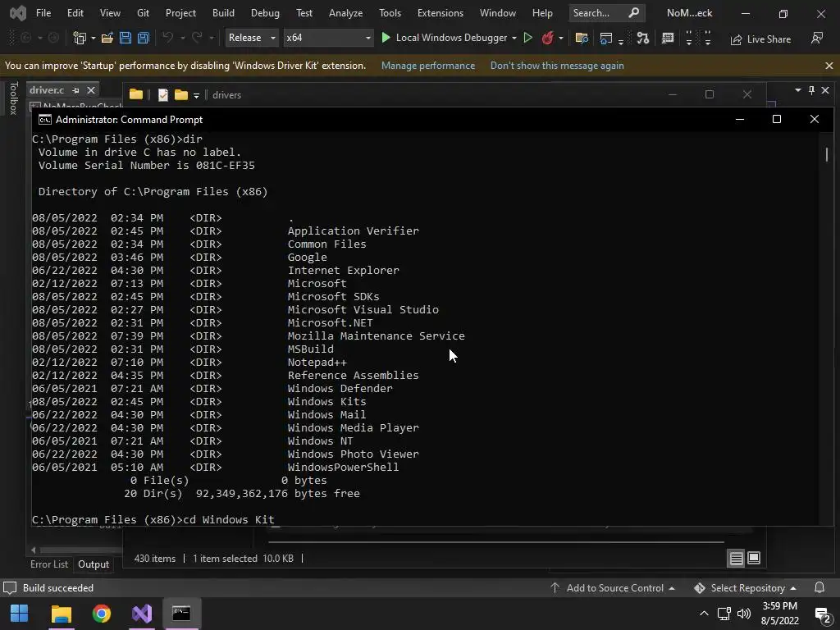This screenshot has width=840, height=630.
Task: Open the volume control in system tray
Action: click(x=744, y=614)
